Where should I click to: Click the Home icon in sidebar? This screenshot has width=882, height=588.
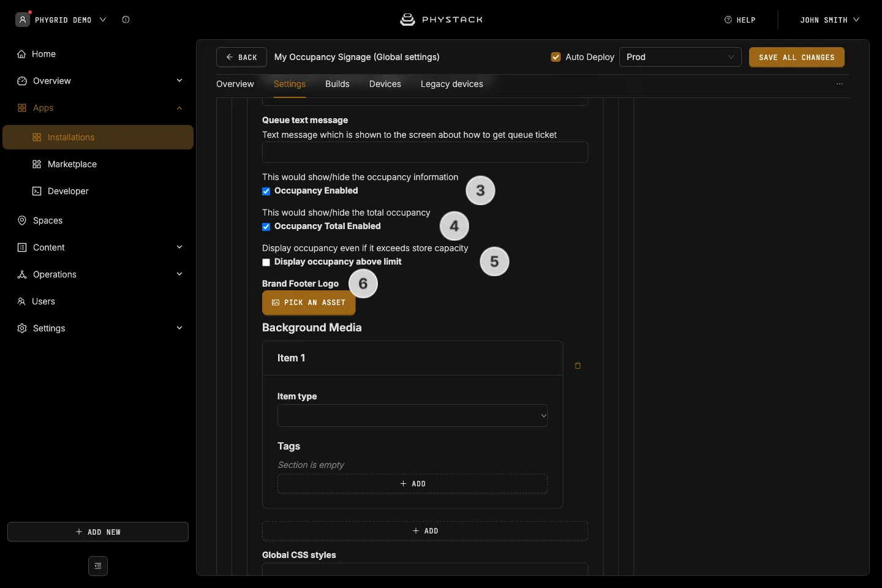tap(21, 54)
